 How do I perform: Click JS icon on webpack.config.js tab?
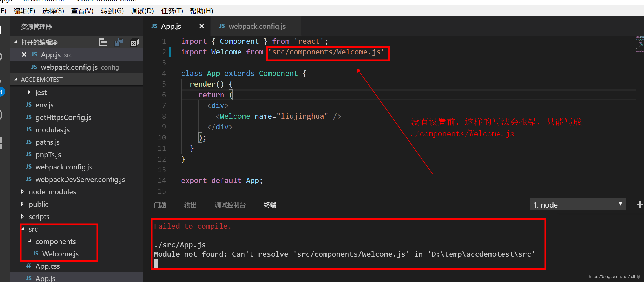(x=222, y=26)
